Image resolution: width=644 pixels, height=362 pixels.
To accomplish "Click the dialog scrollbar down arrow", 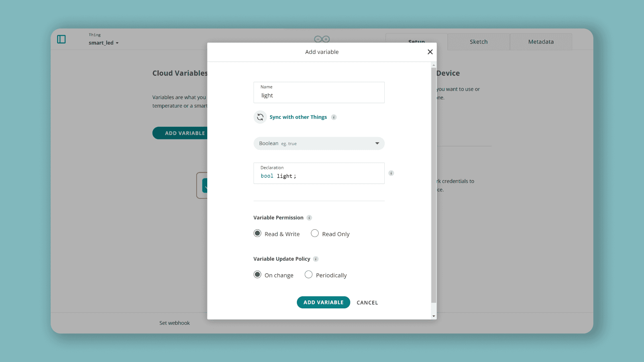I will click(x=434, y=316).
